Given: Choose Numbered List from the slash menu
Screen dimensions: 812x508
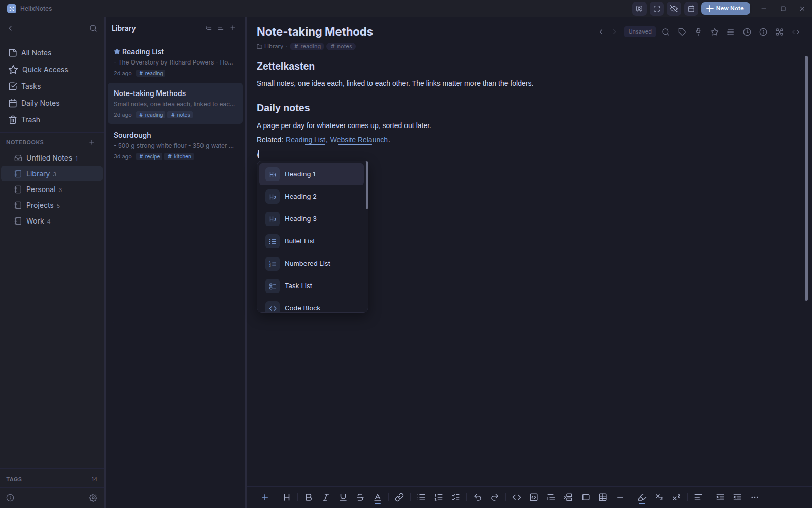Looking at the screenshot, I should (x=312, y=264).
